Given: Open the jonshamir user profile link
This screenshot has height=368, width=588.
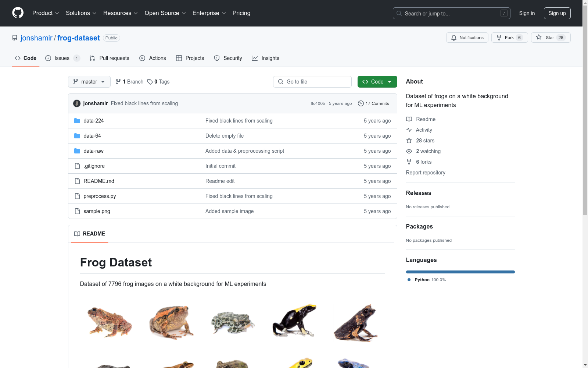Looking at the screenshot, I should click(36, 38).
